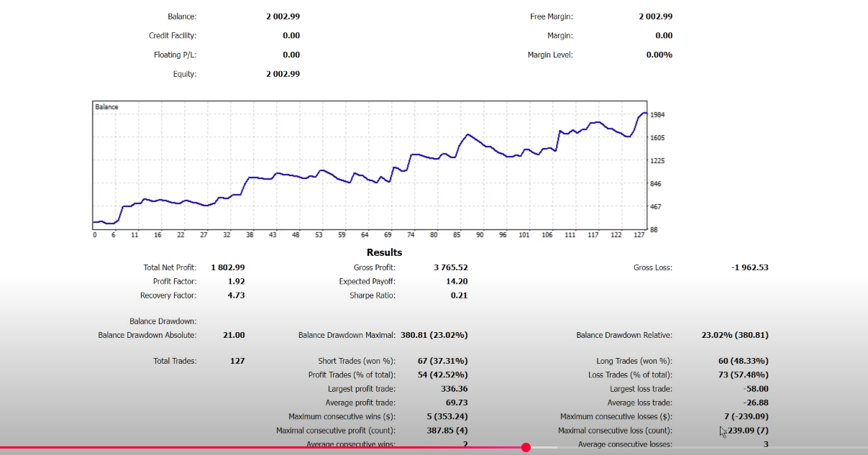Select the Largest loss trade value -58.00
868x455 pixels.
pos(757,389)
